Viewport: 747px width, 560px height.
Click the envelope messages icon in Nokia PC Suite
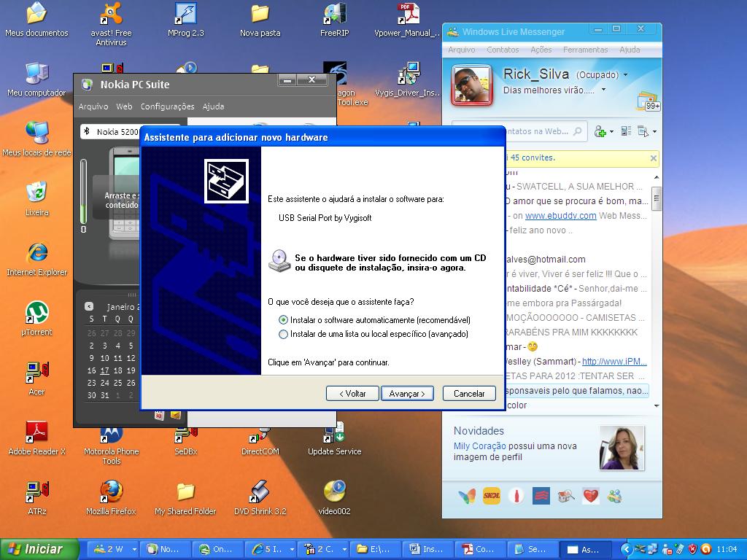(175, 415)
